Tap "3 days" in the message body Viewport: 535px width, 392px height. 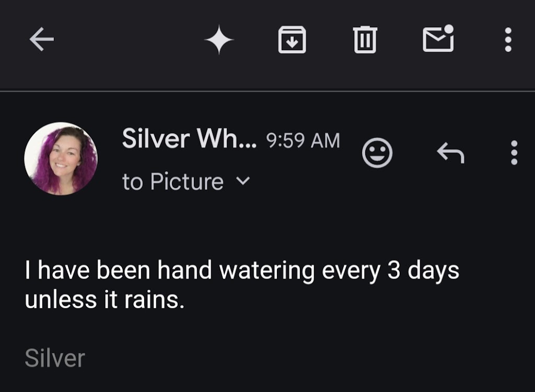tap(423, 271)
